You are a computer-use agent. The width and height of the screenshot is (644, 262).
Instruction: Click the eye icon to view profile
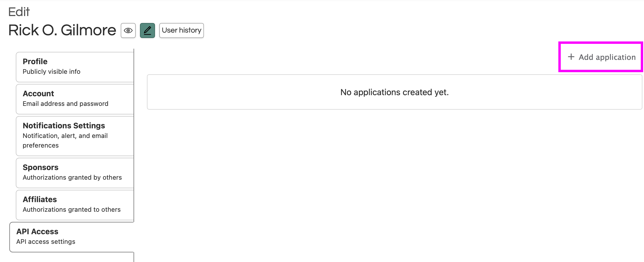pyautogui.click(x=128, y=30)
